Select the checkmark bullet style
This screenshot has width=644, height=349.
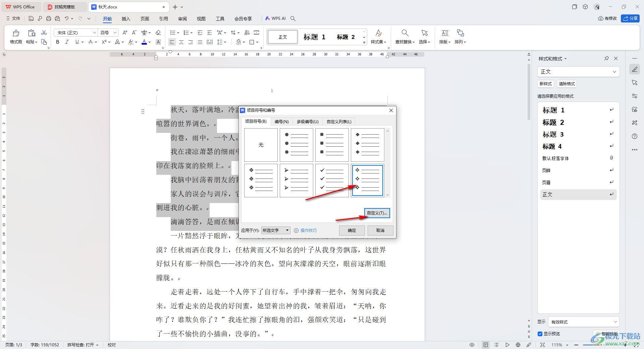click(x=332, y=180)
